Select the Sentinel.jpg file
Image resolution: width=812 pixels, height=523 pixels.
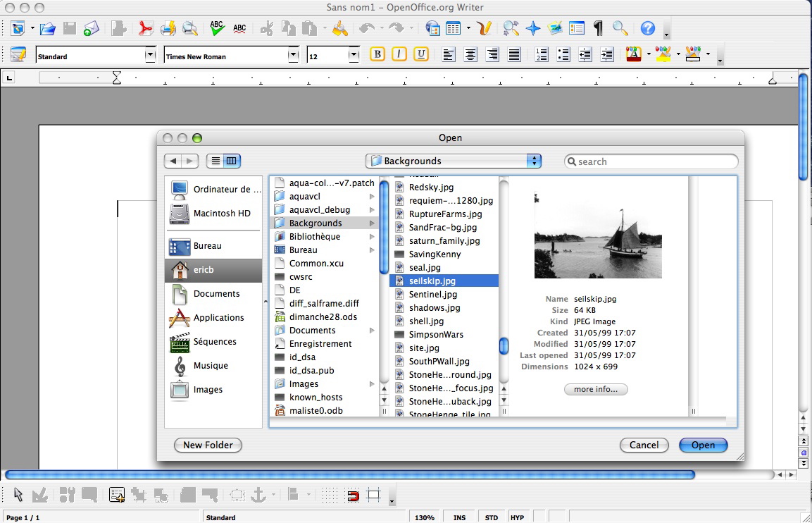point(444,295)
